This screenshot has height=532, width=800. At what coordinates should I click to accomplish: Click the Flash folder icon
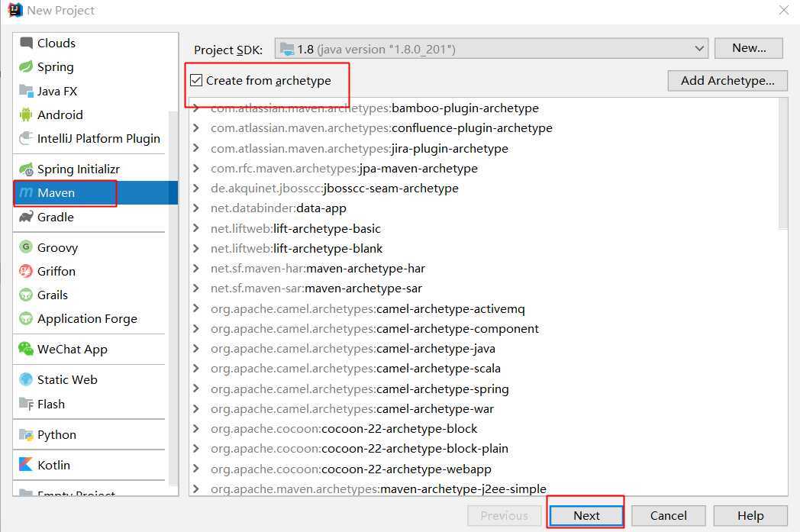pos(26,404)
